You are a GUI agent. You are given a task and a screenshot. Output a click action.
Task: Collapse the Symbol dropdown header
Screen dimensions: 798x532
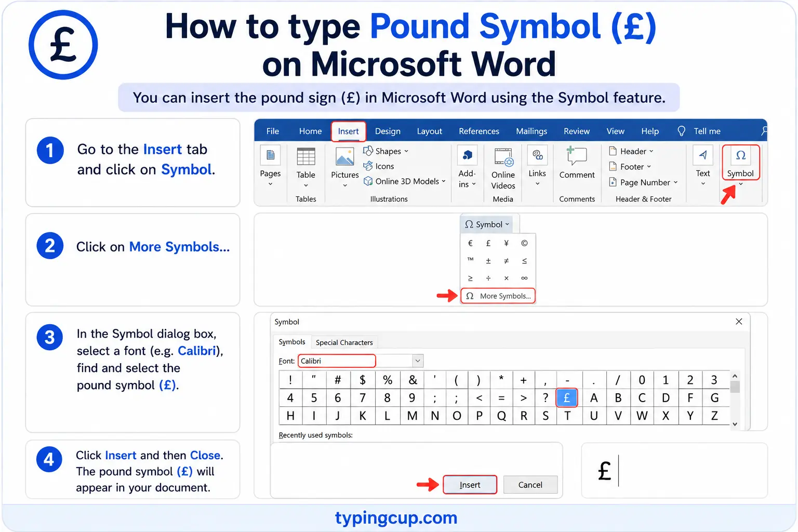pos(487,224)
